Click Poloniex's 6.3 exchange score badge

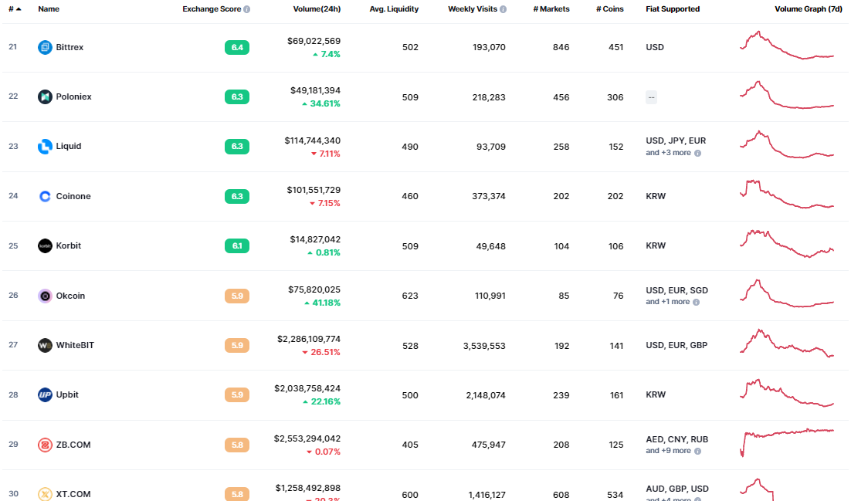[237, 96]
